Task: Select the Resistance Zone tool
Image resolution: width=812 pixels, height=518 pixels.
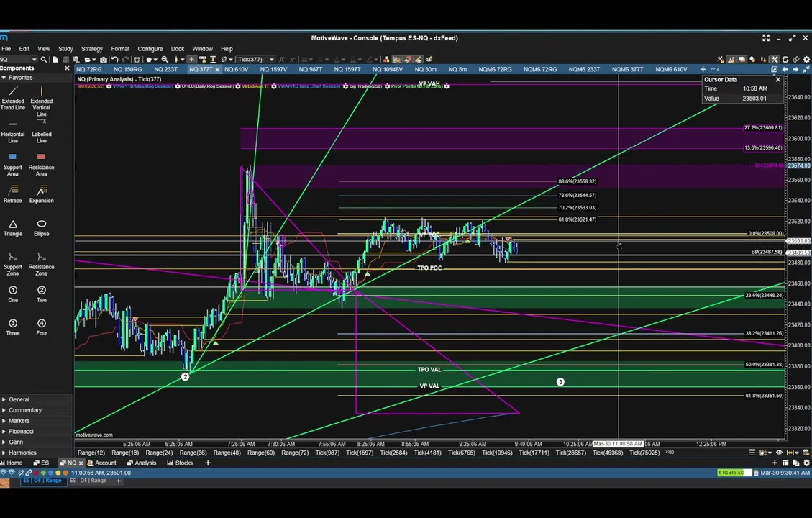Action: [x=42, y=263]
